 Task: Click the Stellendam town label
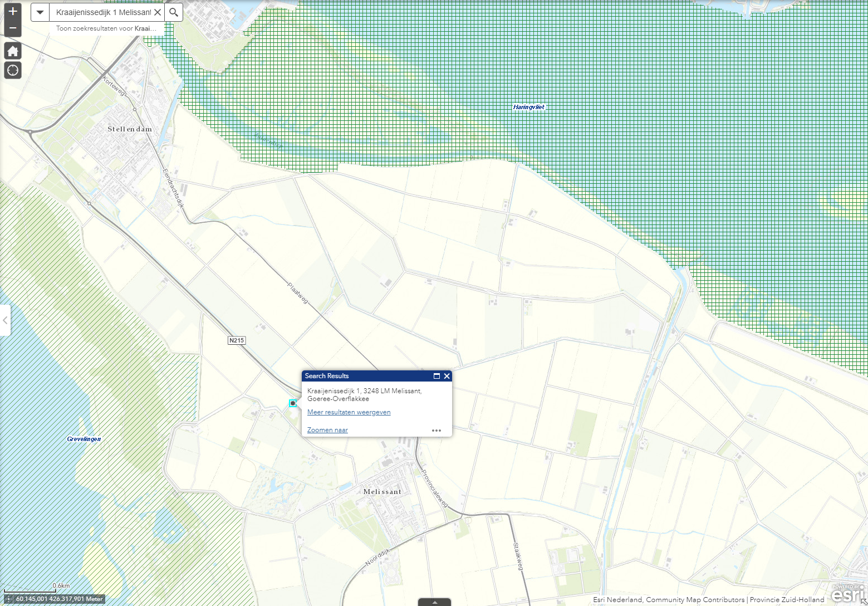pos(130,129)
